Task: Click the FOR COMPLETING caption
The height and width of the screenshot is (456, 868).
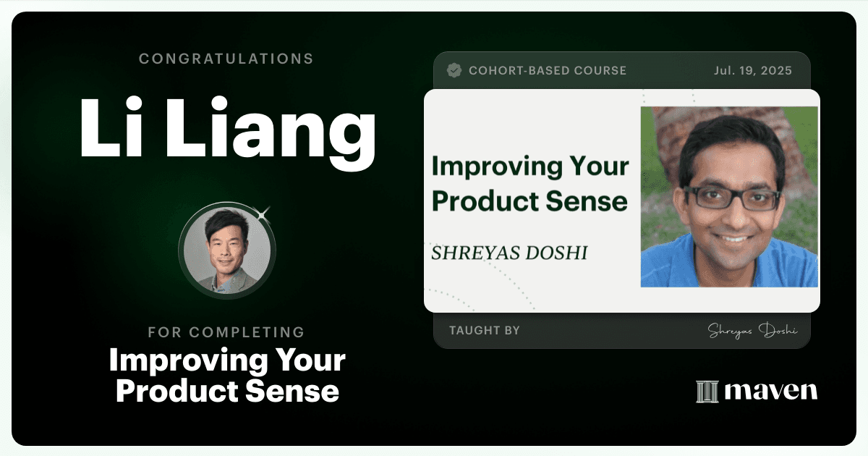Action: (x=226, y=332)
